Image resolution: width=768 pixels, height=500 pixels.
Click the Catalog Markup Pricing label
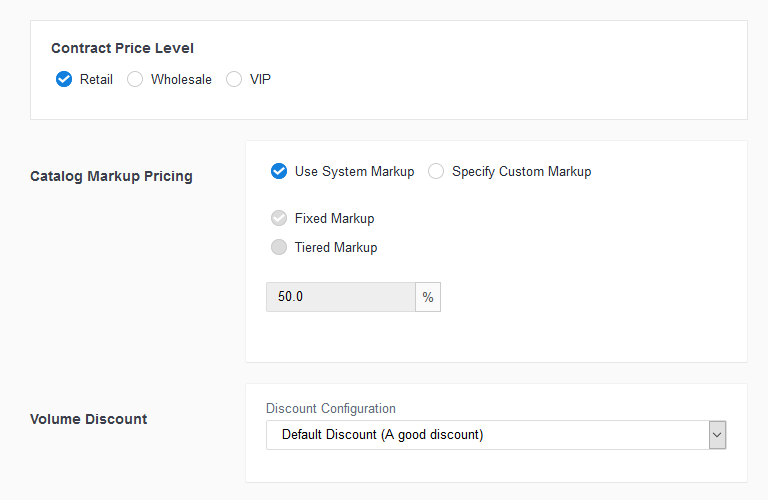[111, 176]
